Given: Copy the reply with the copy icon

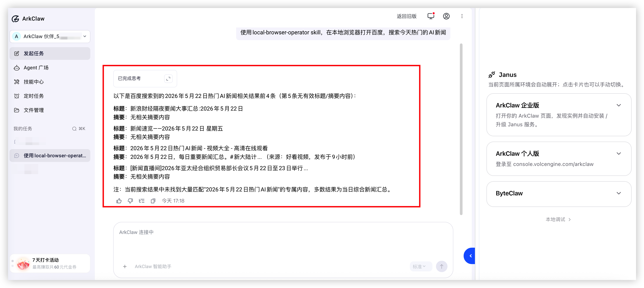Looking at the screenshot, I should pyautogui.click(x=153, y=201).
